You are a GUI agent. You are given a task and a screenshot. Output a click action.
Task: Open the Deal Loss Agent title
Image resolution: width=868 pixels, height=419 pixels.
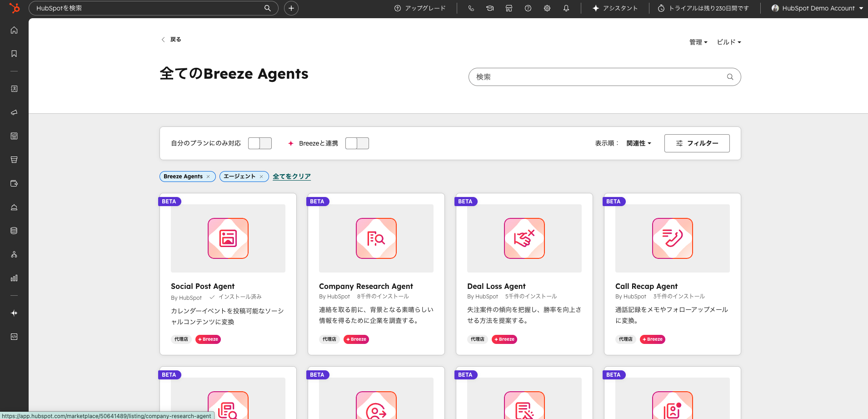pos(496,286)
